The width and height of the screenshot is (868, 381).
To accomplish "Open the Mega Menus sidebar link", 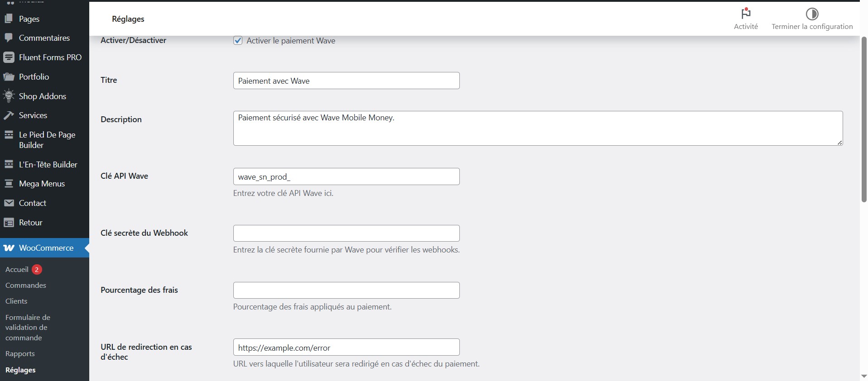I will click(x=42, y=184).
